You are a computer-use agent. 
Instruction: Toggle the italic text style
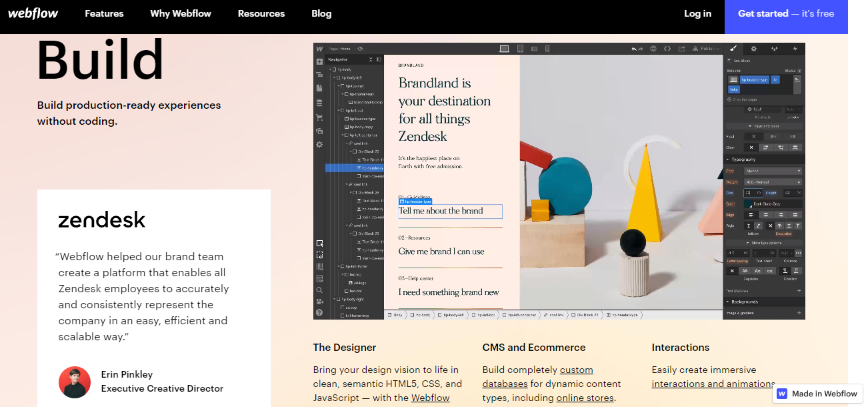[758, 226]
